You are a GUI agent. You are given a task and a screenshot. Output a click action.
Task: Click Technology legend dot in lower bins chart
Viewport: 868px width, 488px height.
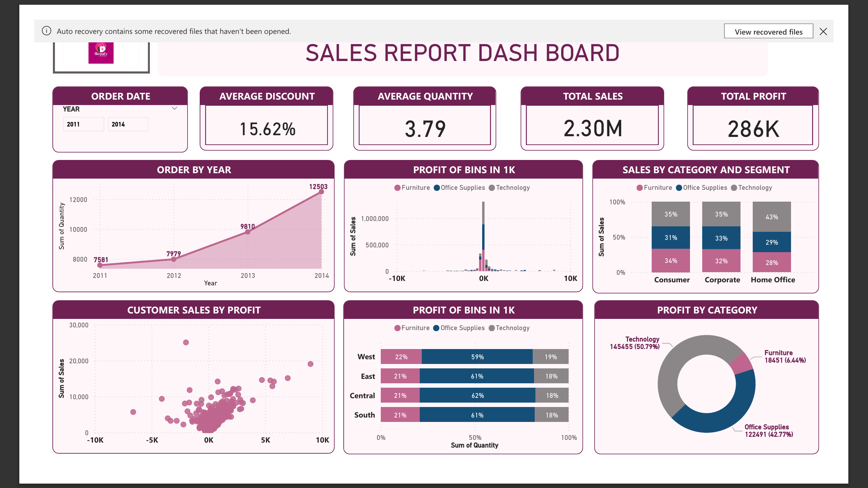click(x=492, y=328)
